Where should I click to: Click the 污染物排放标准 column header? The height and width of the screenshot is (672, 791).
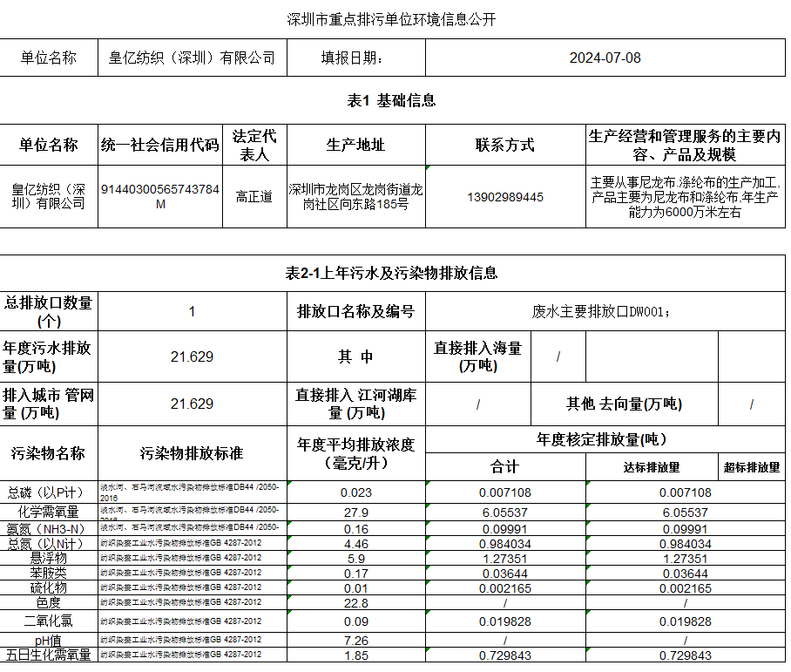point(193,453)
